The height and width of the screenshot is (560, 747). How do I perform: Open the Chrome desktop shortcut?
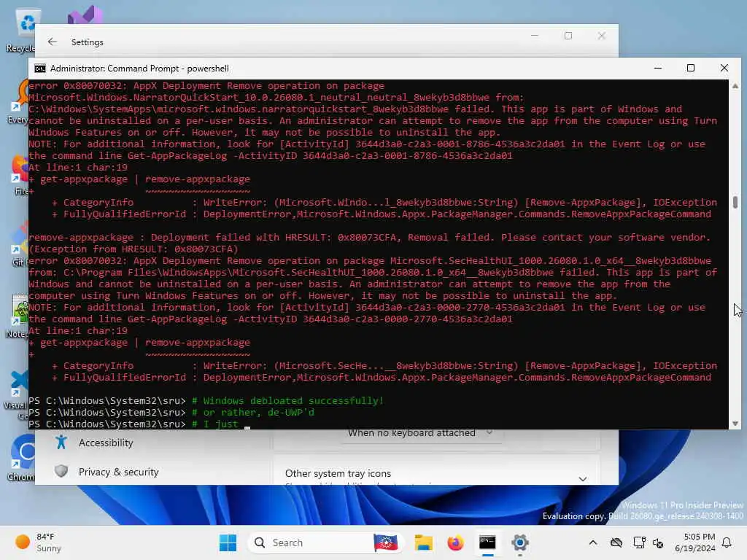tap(21, 459)
